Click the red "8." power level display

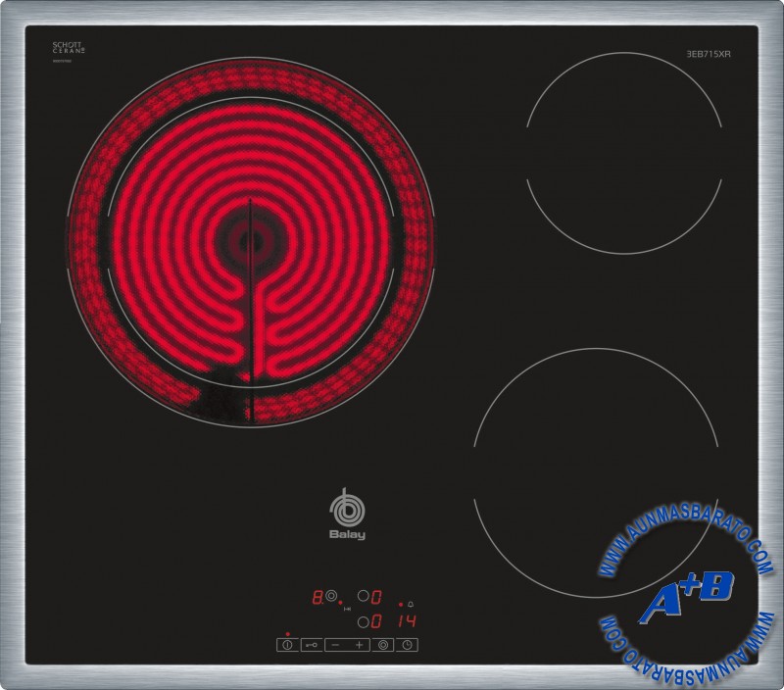tap(318, 597)
